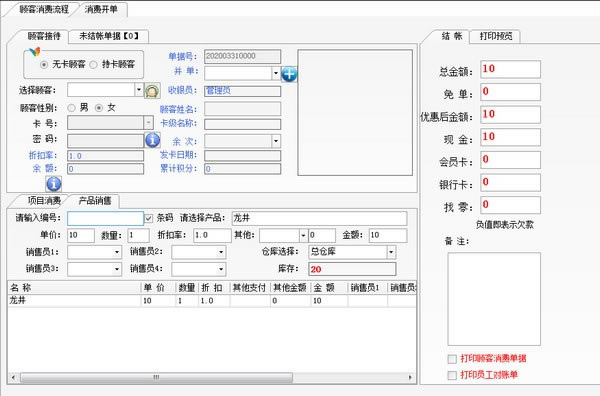Screen dimensions: 600x396
Task: Click the 银行卡 payment field
Action: click(510, 183)
